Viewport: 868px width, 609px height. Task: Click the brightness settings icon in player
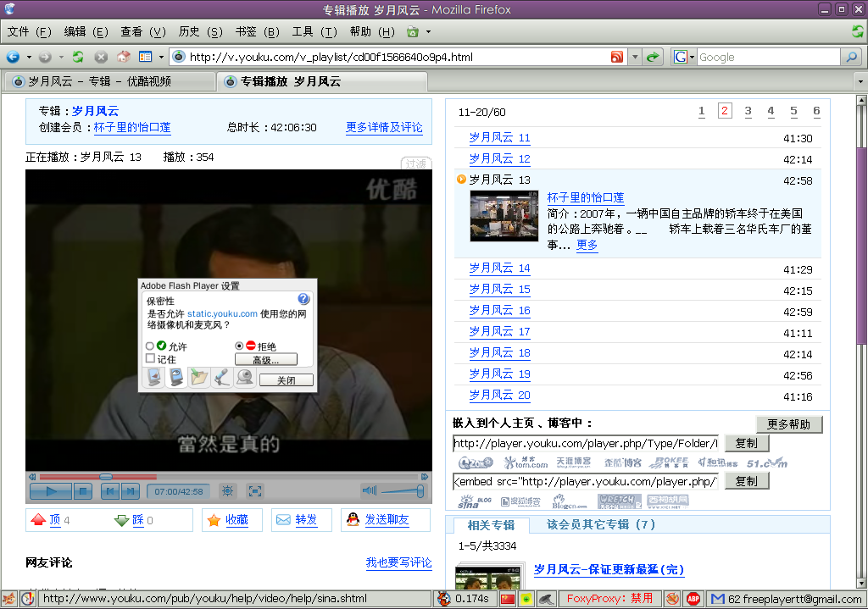[227, 491]
